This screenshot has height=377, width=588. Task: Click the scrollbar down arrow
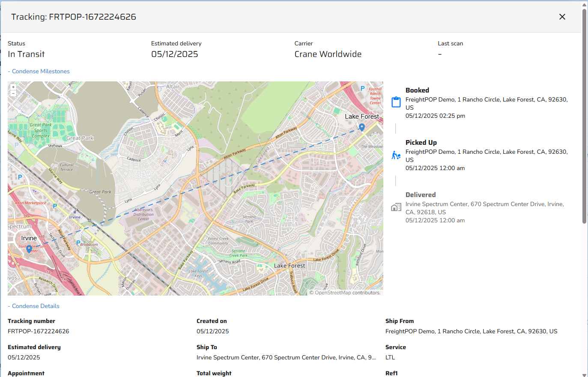coord(584,374)
